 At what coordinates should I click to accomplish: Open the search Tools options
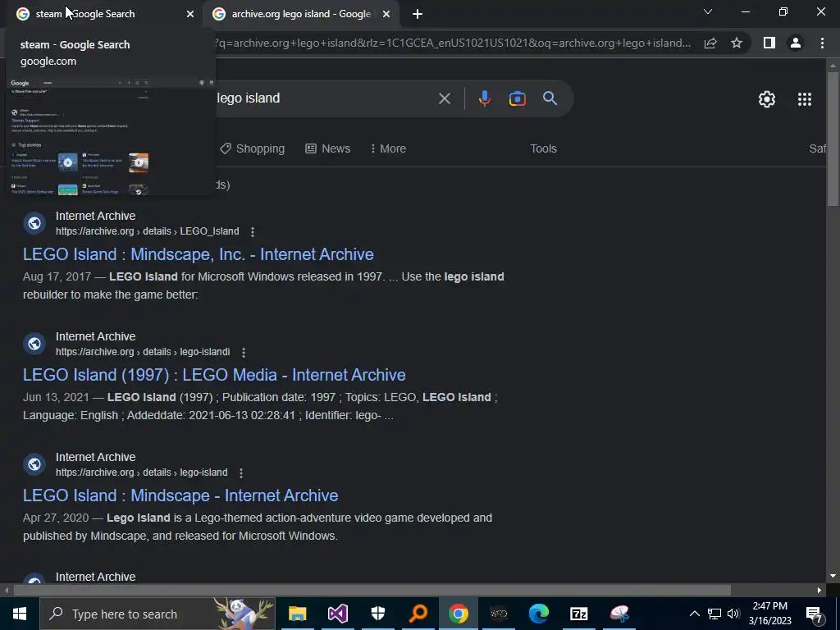pyautogui.click(x=543, y=148)
